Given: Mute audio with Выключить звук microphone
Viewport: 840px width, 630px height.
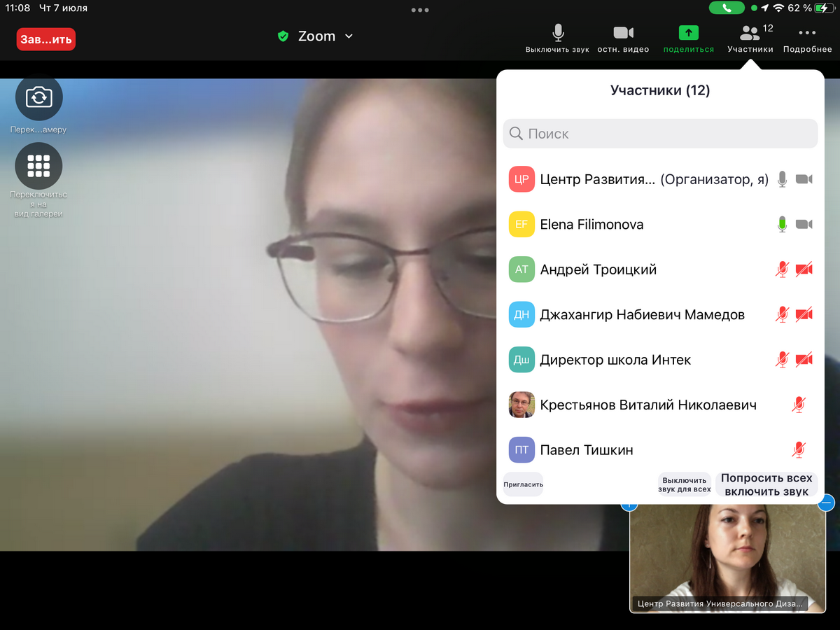Looking at the screenshot, I should [x=558, y=33].
